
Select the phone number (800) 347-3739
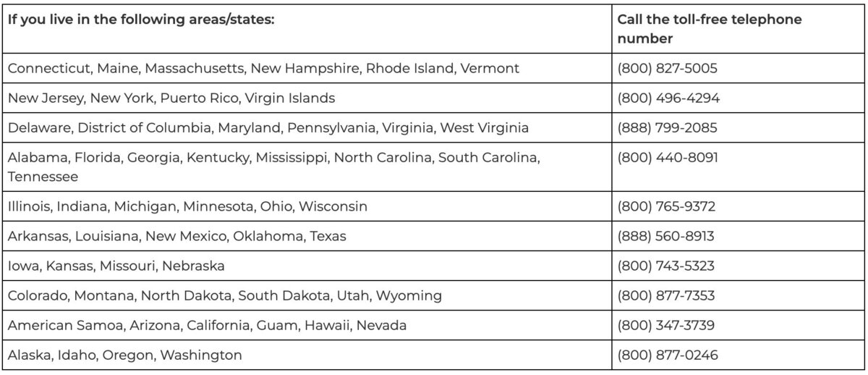coord(667,325)
